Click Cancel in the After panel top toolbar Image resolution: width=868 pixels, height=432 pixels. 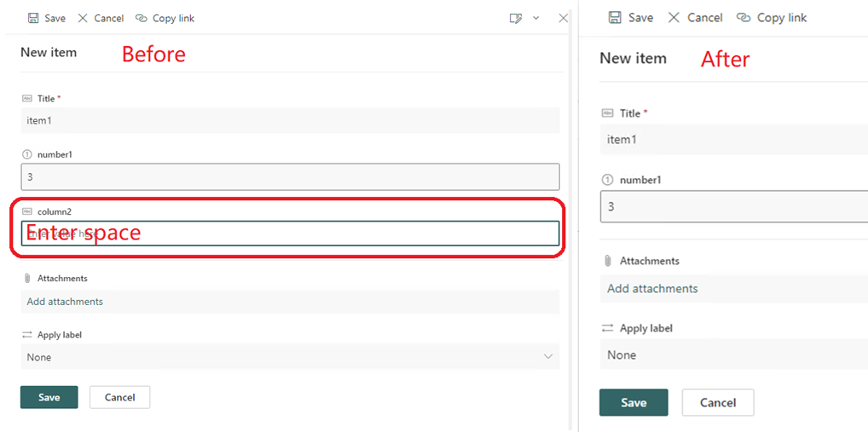(695, 18)
